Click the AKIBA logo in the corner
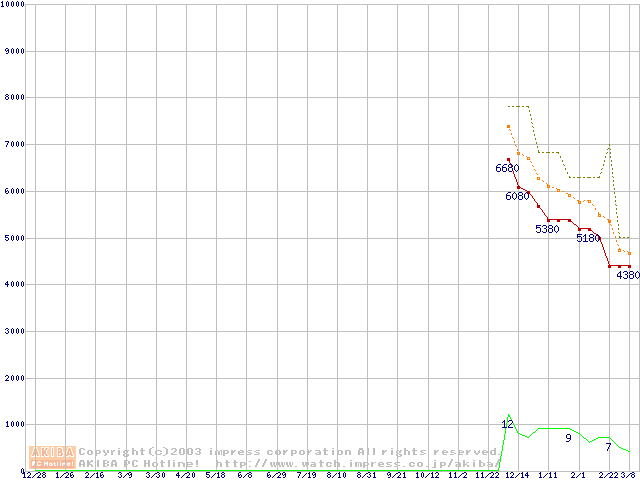 pyautogui.click(x=53, y=457)
